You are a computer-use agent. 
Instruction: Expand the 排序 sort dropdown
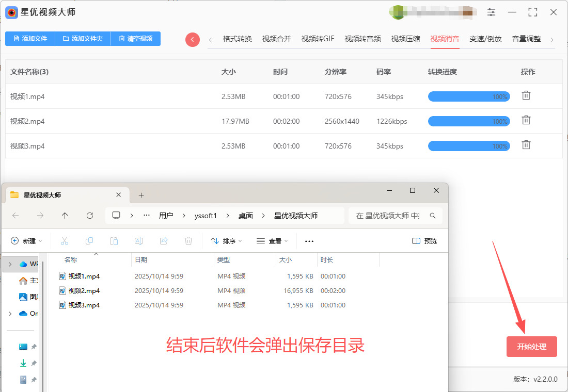(x=226, y=241)
